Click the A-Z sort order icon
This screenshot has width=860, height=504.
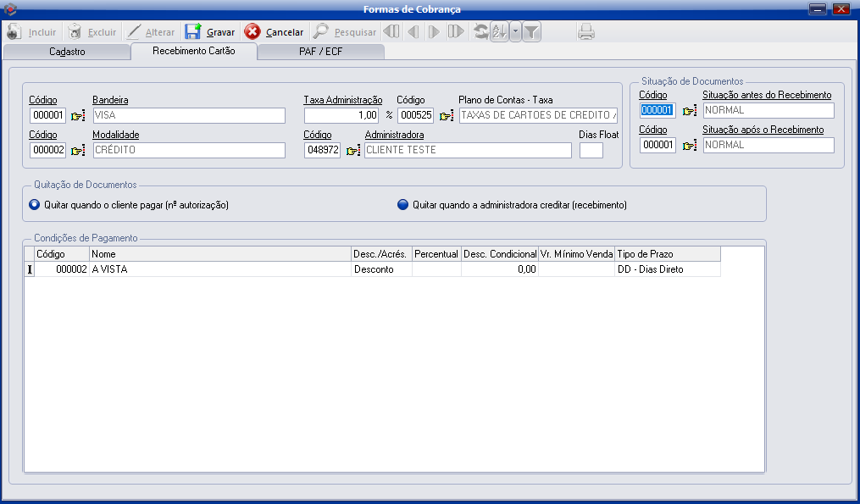[x=499, y=32]
